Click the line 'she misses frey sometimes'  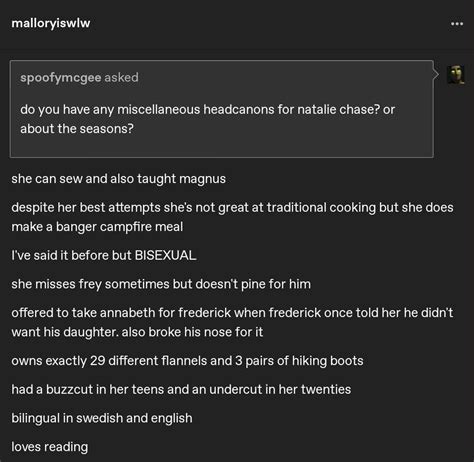tap(161, 284)
